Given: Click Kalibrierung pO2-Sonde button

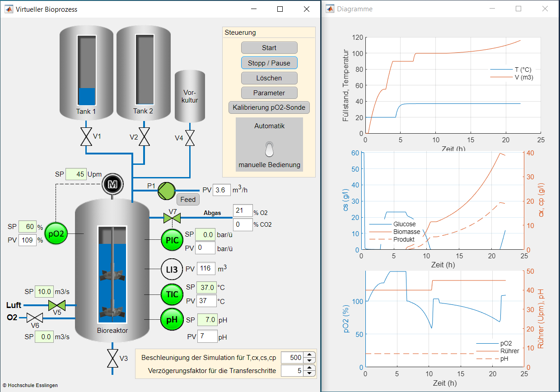Looking at the screenshot, I should 269,108.
